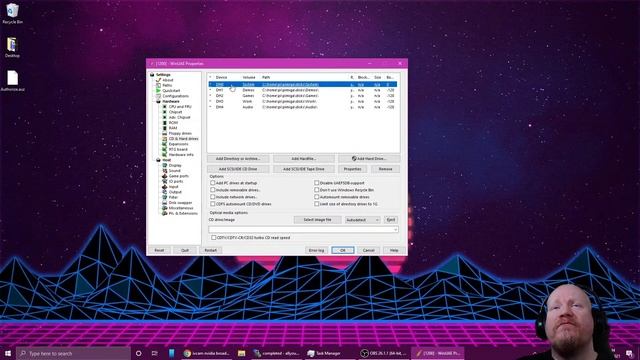Select the DH4 Audio drive row

[302, 107]
